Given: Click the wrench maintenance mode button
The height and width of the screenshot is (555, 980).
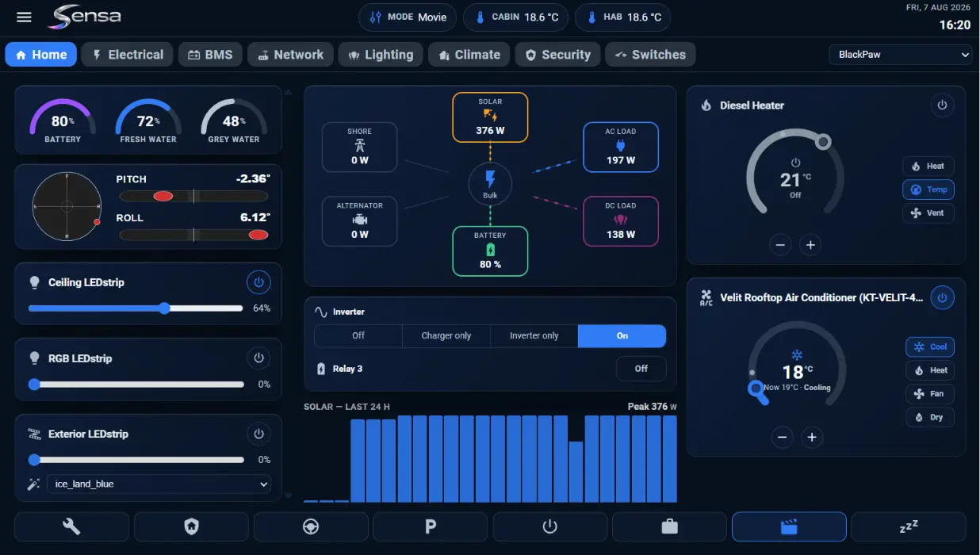Looking at the screenshot, I should pos(72,526).
